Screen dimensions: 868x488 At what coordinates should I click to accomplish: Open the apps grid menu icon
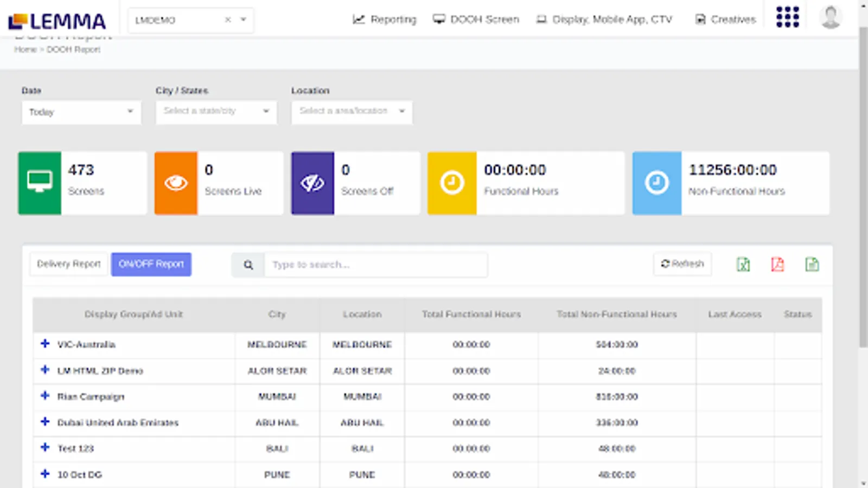point(787,17)
